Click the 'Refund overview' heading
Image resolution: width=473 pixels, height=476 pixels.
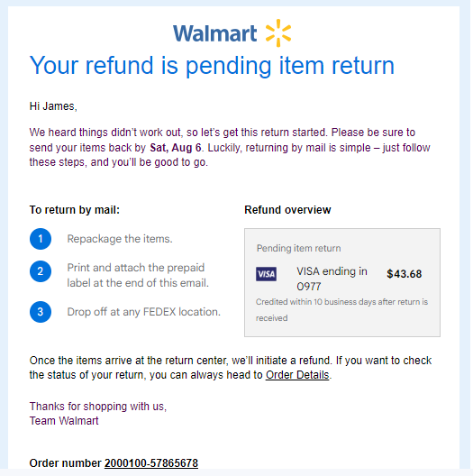click(x=287, y=210)
